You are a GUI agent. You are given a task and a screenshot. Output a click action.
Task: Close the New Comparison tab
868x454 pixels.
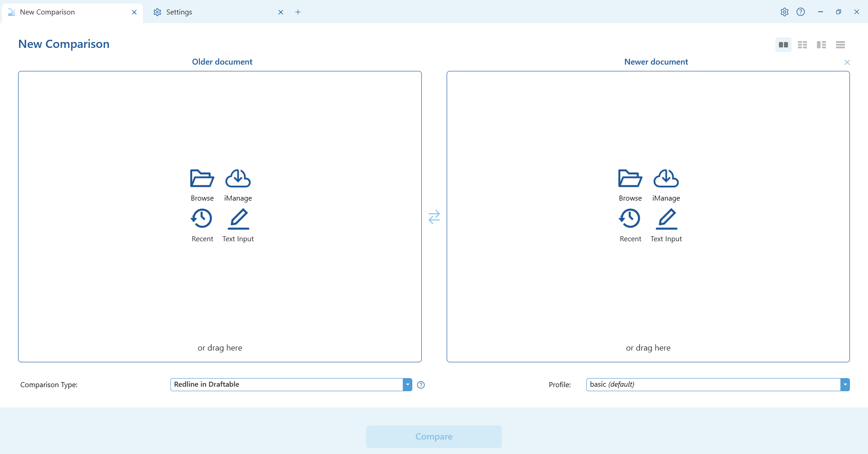click(134, 12)
